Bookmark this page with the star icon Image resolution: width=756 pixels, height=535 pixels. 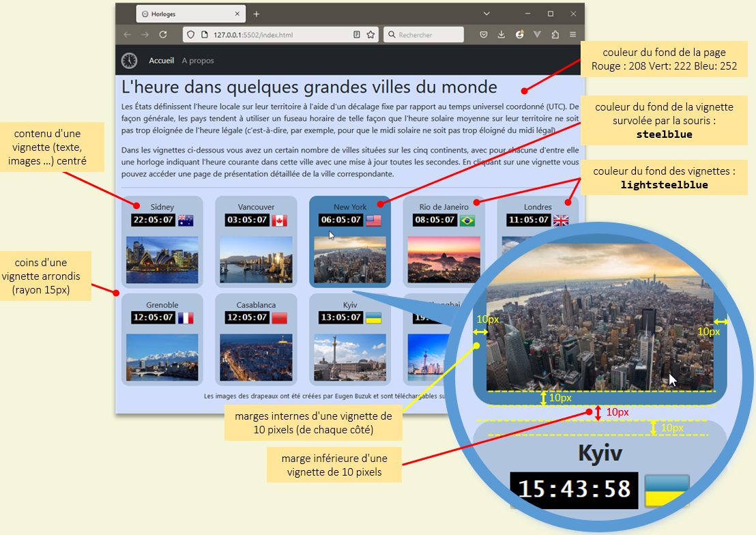point(370,35)
